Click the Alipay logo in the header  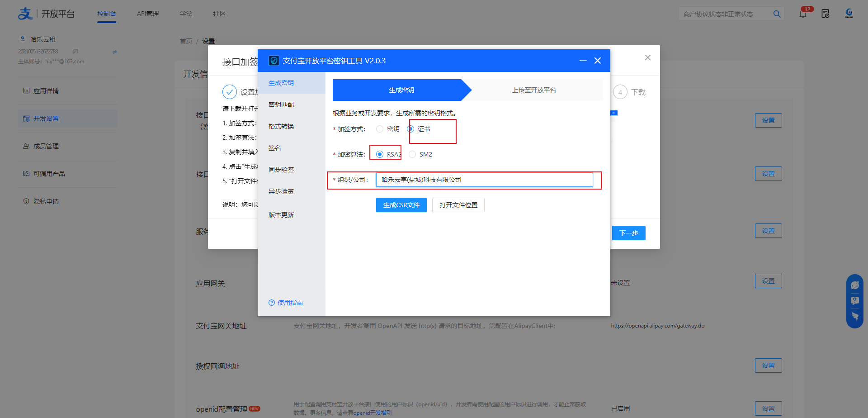click(25, 14)
